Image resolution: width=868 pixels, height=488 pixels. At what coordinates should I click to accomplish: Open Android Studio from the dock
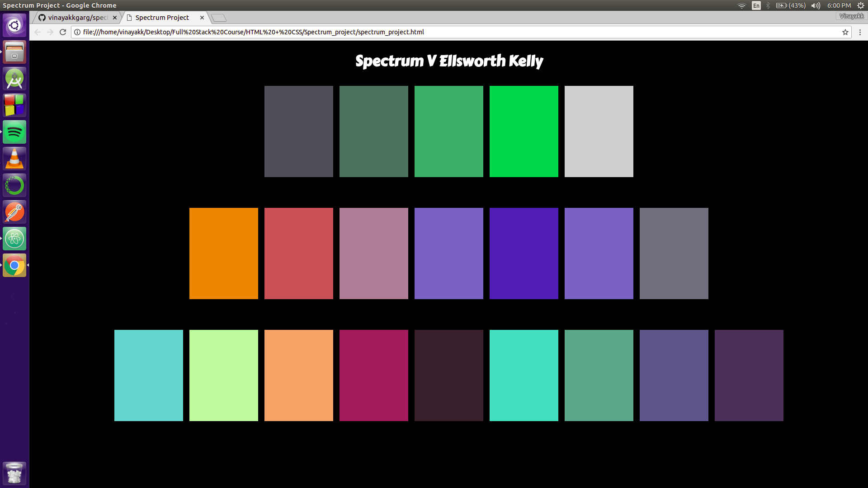[14, 79]
